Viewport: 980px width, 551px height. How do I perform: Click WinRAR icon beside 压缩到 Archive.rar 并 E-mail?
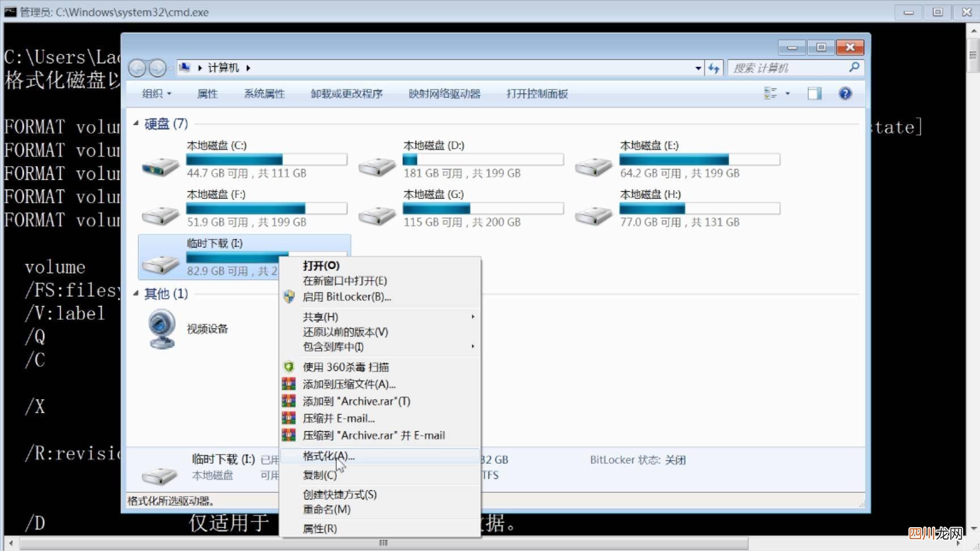(289, 435)
